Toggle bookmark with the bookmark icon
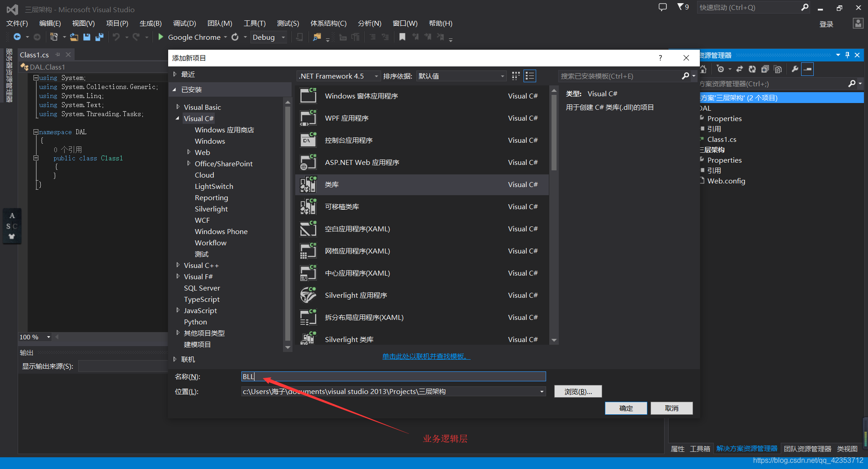Viewport: 868px width, 469px height. (402, 37)
